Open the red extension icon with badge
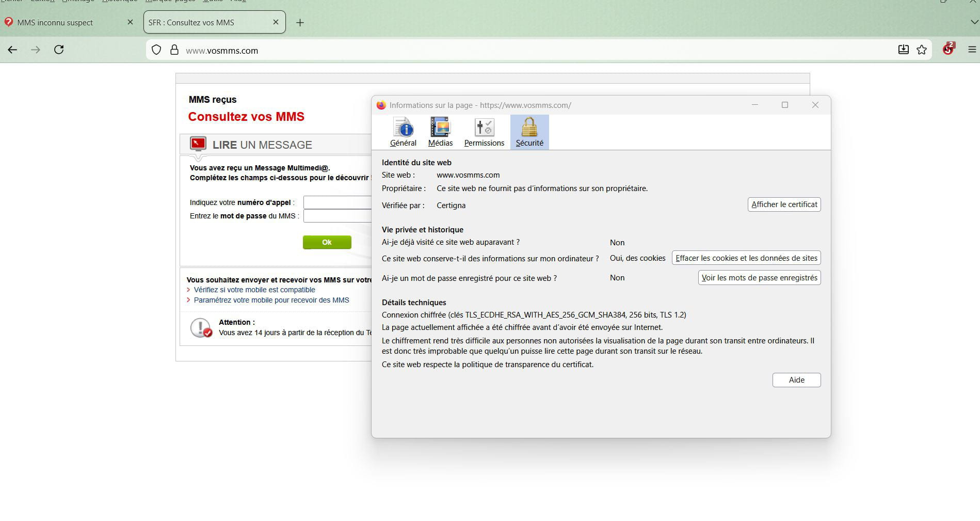 [x=949, y=49]
